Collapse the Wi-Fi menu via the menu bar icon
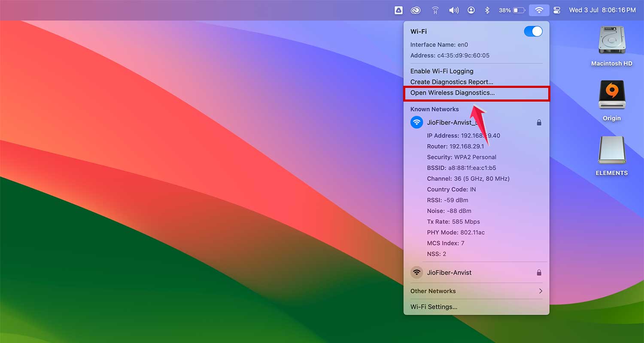The image size is (644, 343). pyautogui.click(x=539, y=10)
